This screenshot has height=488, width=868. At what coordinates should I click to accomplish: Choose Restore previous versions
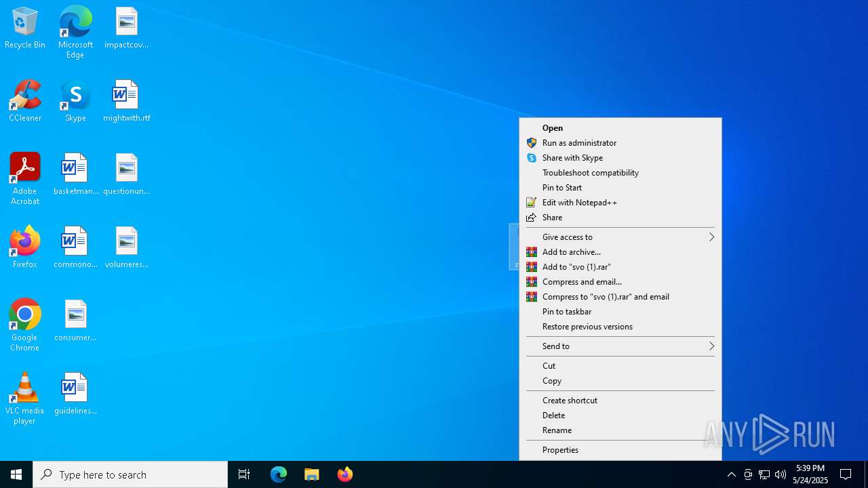[x=620, y=327]
